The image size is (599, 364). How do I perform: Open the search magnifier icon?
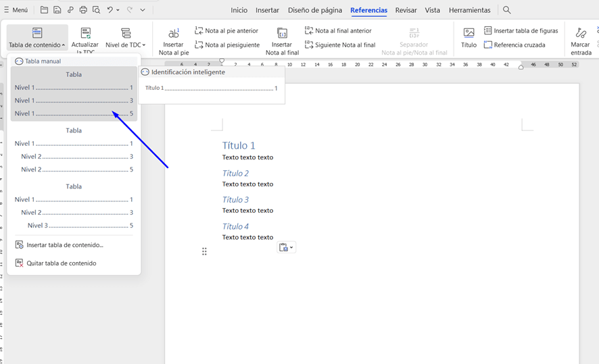[x=507, y=10]
